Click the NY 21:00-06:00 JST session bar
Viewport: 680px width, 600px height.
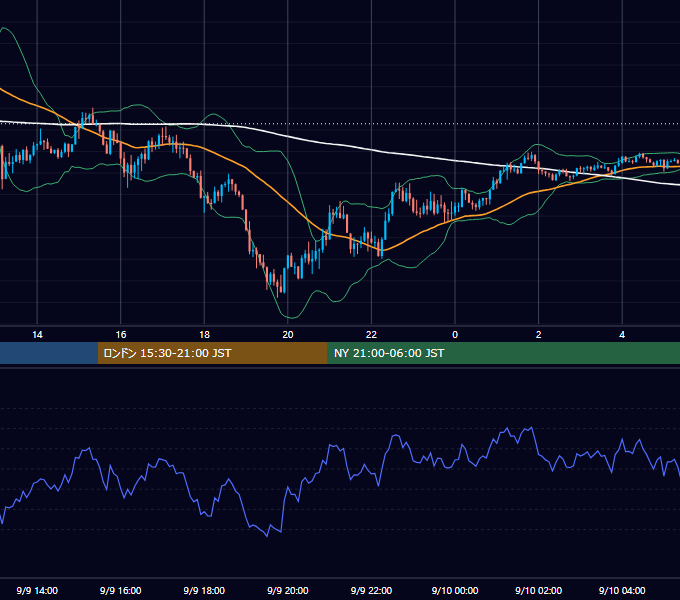point(503,353)
